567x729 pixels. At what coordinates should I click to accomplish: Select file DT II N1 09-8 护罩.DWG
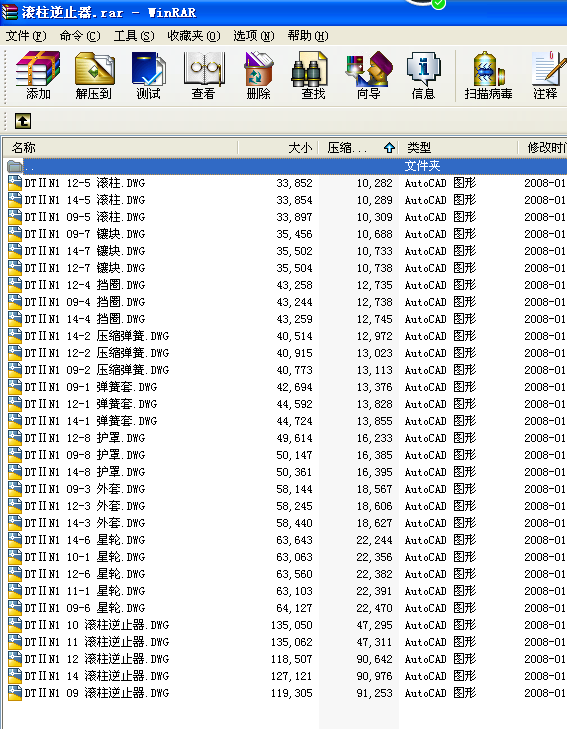pyautogui.click(x=85, y=455)
